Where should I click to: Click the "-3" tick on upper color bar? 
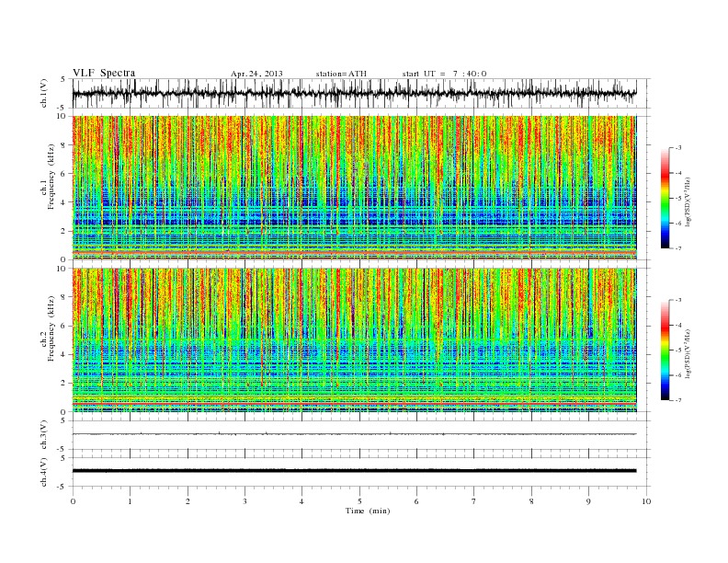tap(678, 148)
